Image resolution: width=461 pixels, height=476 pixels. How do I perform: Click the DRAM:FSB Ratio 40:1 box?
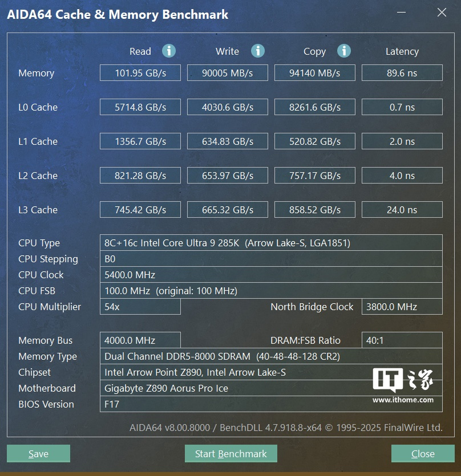402,340
